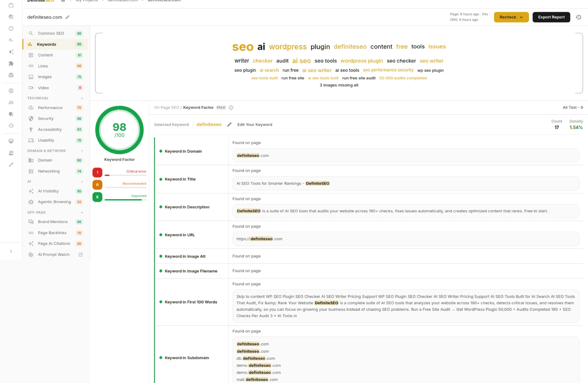Select 'ai seo writer' keyword in cloud
Viewport: 588px width, 383px height.
click(x=317, y=70)
